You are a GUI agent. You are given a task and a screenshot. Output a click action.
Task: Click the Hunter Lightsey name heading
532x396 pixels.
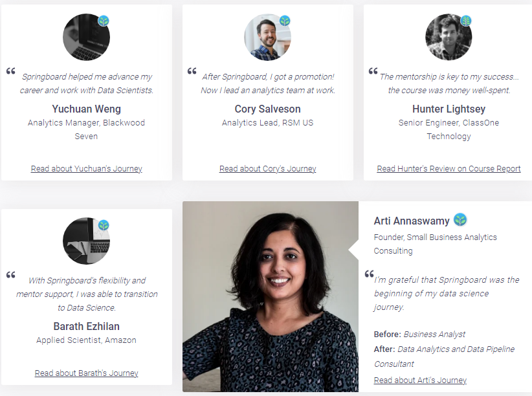[x=449, y=109]
